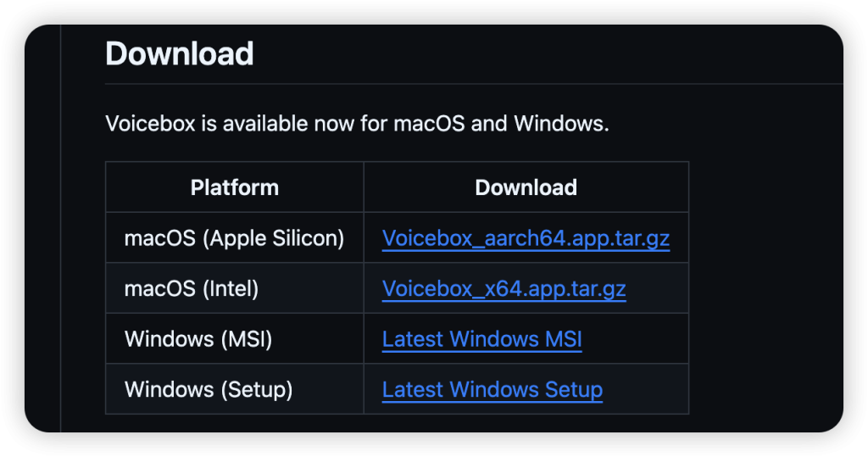The width and height of the screenshot is (868, 457).
Task: Select the macOS (Apple Silicon) table cell
Action: [234, 238]
